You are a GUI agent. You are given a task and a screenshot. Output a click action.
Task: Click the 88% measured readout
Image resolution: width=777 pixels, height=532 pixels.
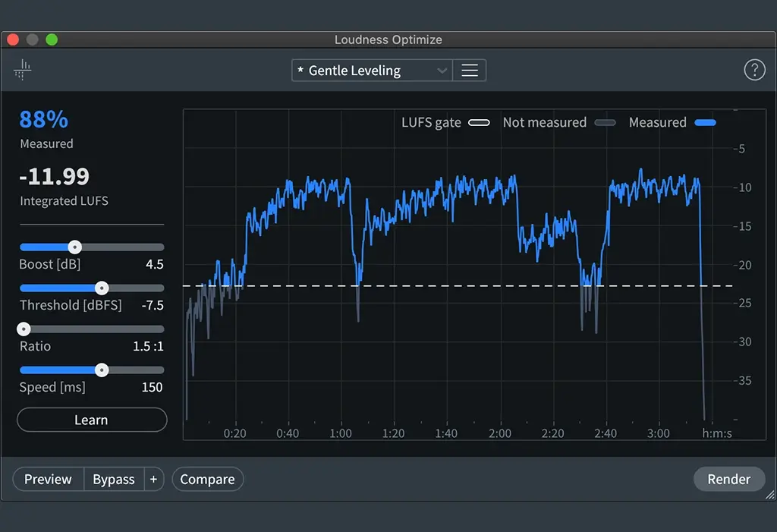[43, 119]
